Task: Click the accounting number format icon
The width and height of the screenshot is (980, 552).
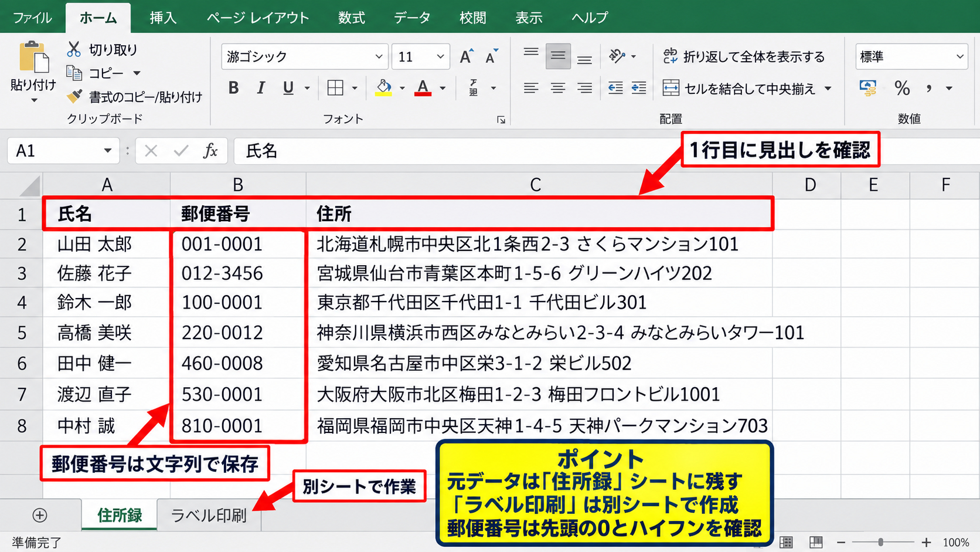Action: pos(868,88)
